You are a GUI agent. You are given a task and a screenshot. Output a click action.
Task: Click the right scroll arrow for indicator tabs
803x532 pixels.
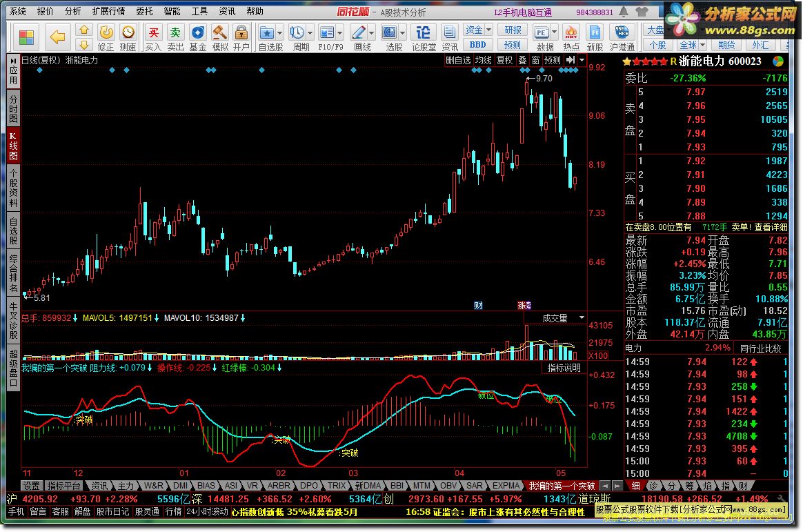point(617,485)
